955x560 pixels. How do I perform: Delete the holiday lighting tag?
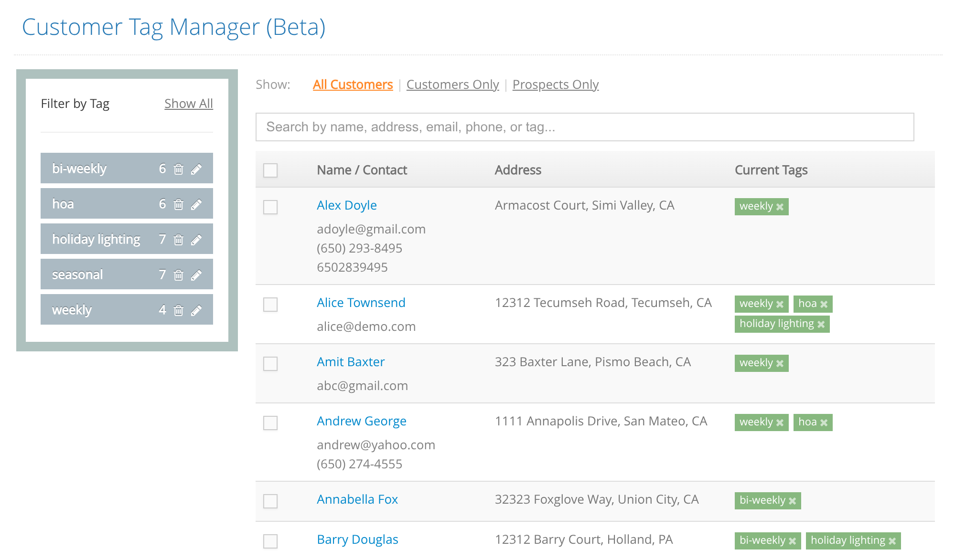click(x=179, y=240)
